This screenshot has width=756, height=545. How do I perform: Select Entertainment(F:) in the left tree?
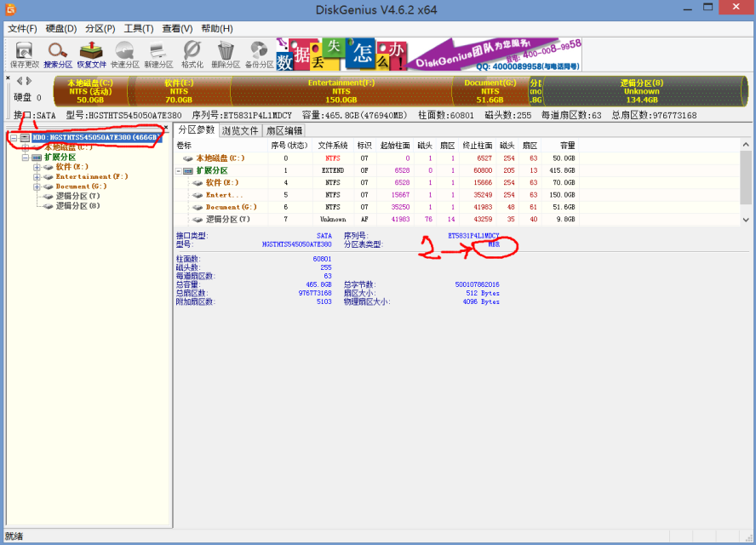(x=92, y=176)
